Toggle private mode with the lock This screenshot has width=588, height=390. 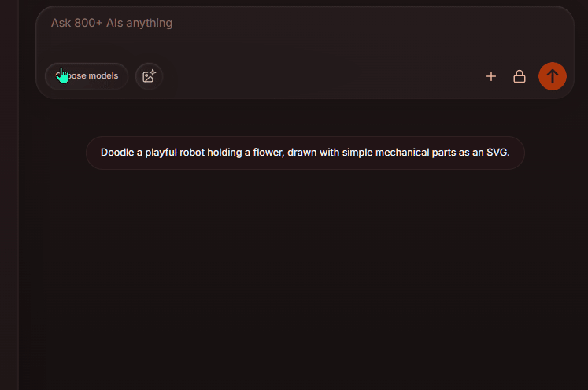(520, 76)
